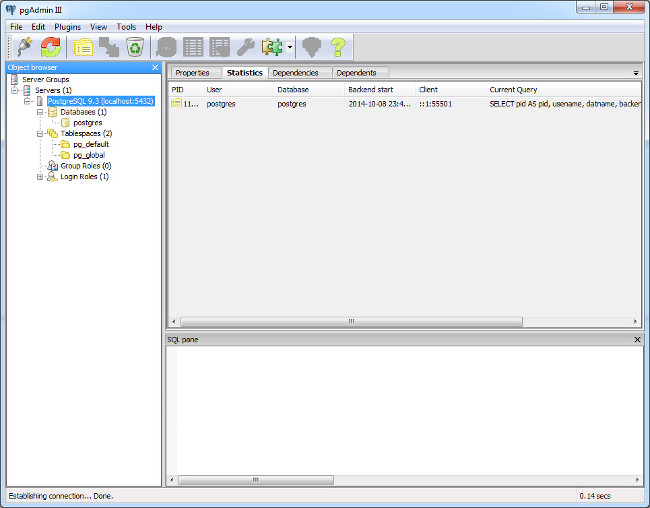Open the File menu
Screen dimensions: 650x508
coord(16,27)
